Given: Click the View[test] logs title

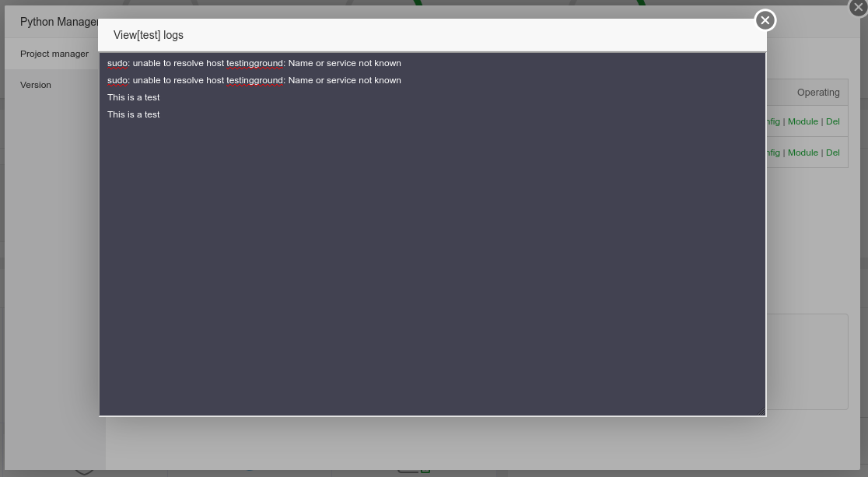Looking at the screenshot, I should [149, 35].
